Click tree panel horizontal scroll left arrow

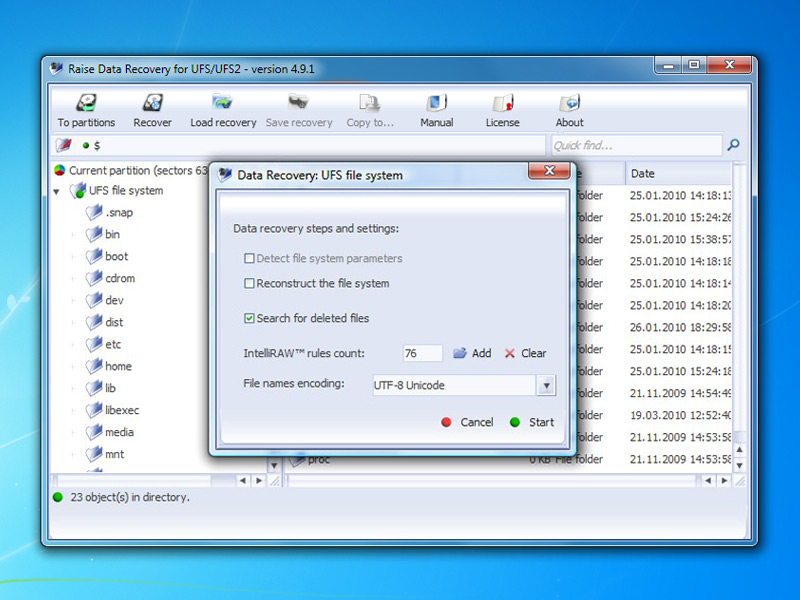[x=243, y=480]
